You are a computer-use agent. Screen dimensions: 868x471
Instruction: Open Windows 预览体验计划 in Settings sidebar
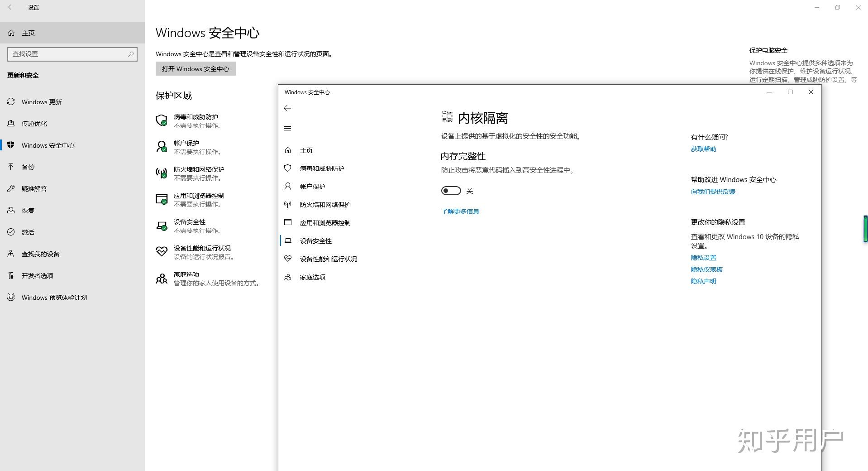72,298
